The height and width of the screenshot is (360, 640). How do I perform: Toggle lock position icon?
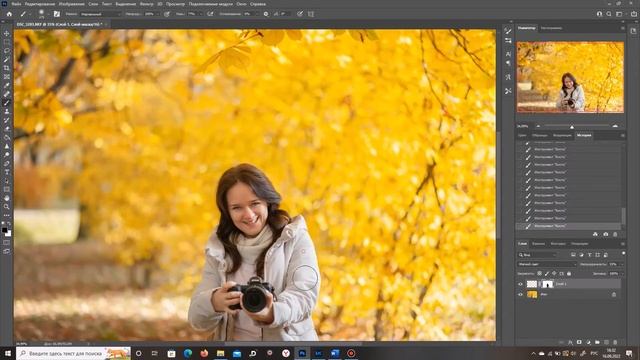point(554,273)
